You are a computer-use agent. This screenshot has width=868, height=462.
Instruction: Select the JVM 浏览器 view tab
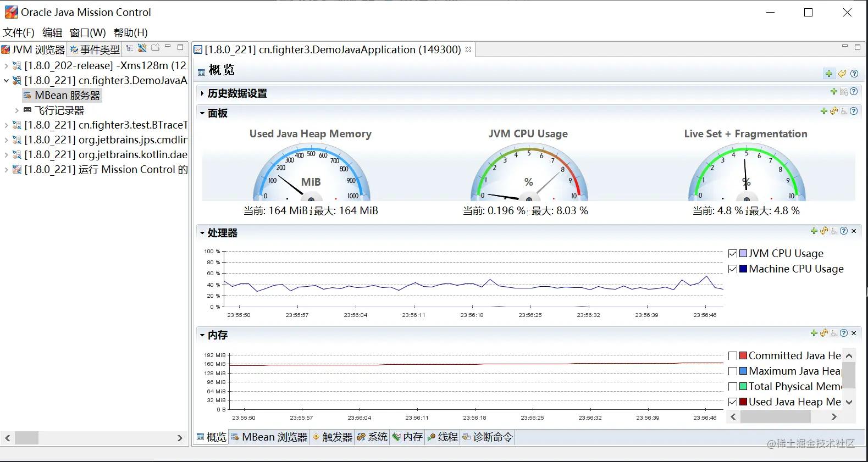coord(34,49)
